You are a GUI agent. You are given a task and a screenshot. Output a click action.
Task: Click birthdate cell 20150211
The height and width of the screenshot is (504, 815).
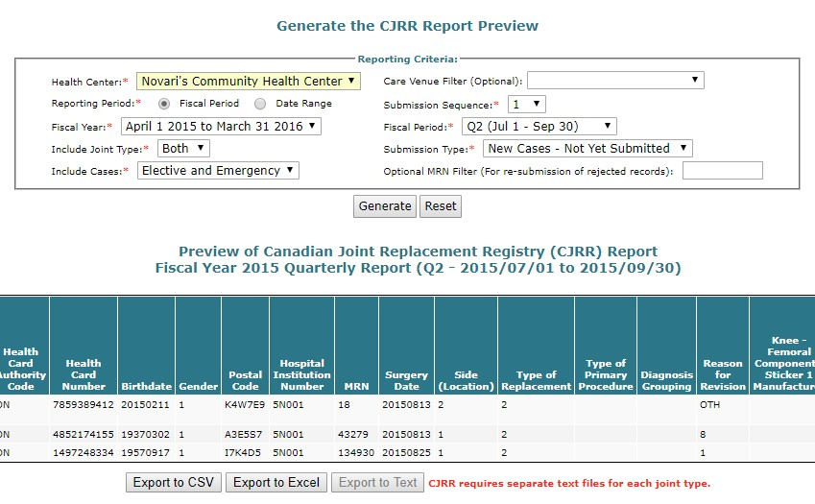146,405
